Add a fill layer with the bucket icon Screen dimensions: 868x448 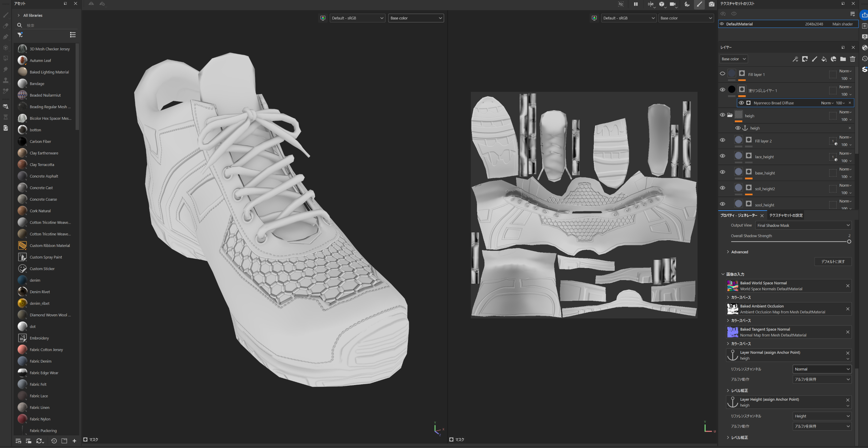(x=824, y=59)
